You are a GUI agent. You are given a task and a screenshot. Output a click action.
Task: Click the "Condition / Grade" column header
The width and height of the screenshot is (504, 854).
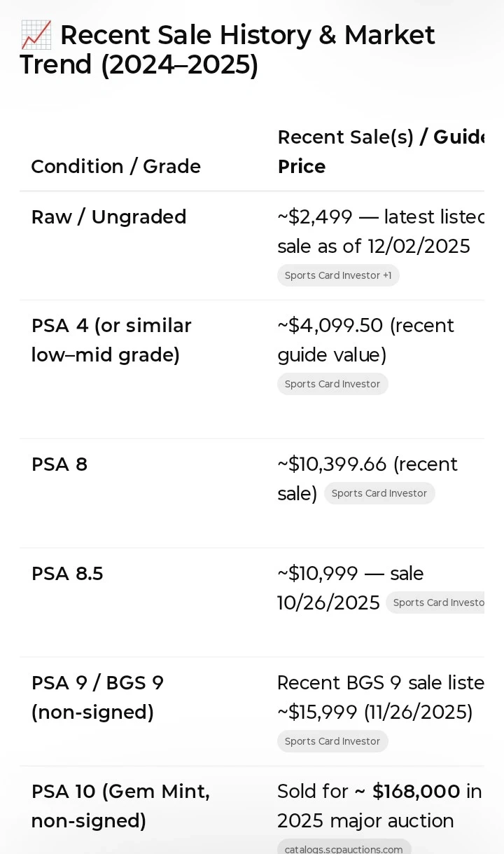tap(116, 167)
